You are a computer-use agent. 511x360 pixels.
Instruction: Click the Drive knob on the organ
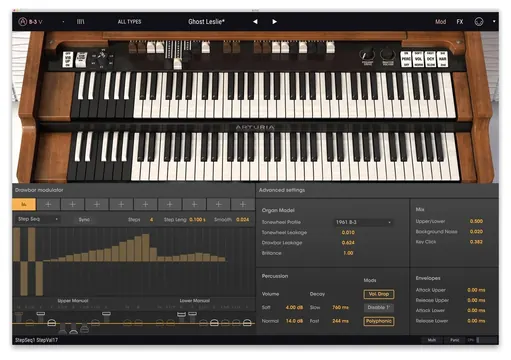367,54
